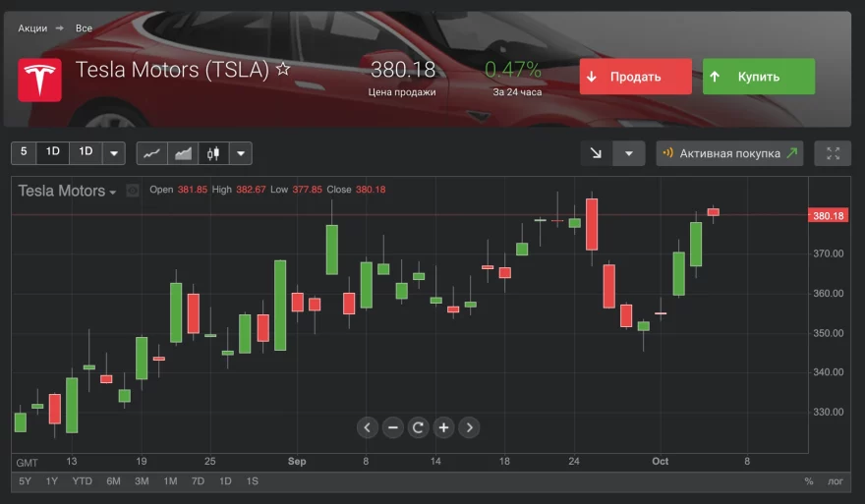
Task: Select the diagonal arrow drawing tool
Action: 596,153
